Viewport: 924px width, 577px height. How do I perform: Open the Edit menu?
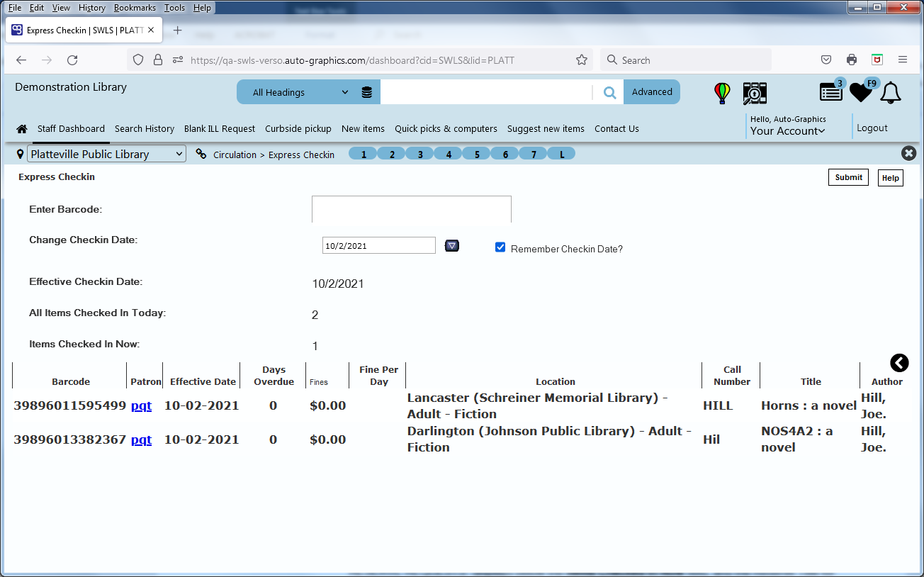[x=37, y=8]
